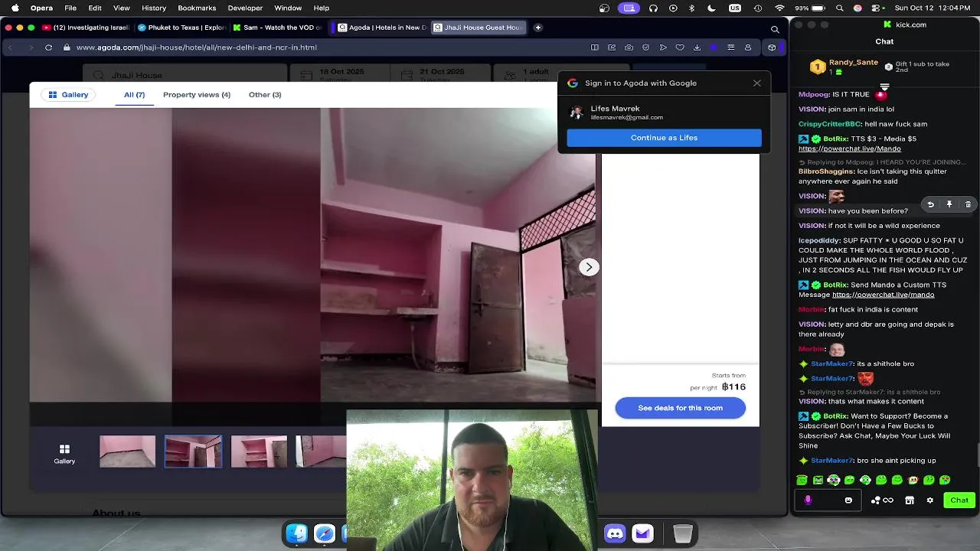The height and width of the screenshot is (551, 980).
Task: Pin the highlighted VISION chat message
Action: (949, 204)
